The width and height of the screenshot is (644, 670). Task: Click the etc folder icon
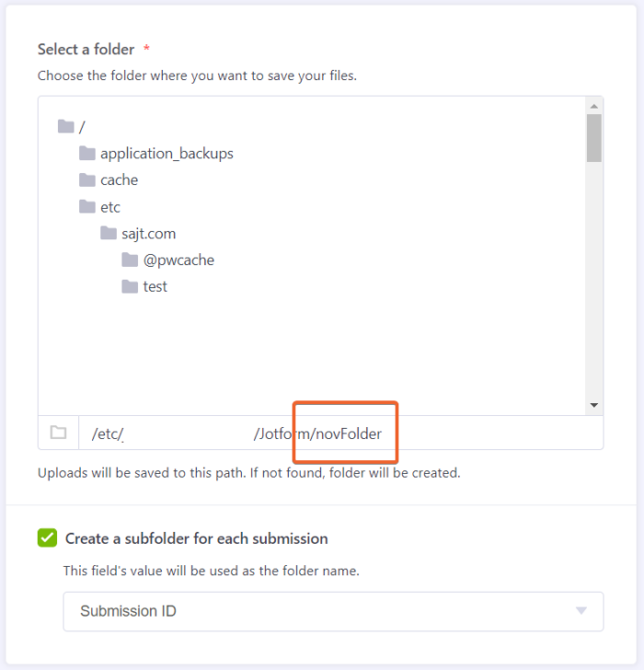point(87,206)
